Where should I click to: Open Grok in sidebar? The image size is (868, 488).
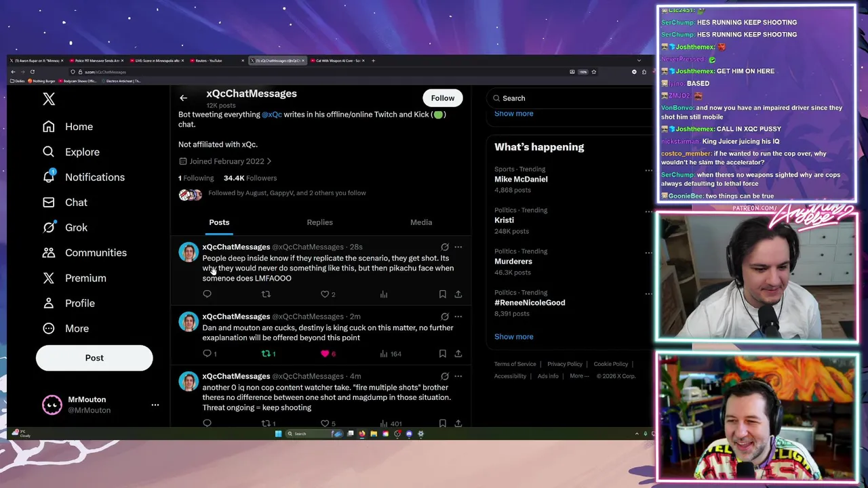coord(65,227)
